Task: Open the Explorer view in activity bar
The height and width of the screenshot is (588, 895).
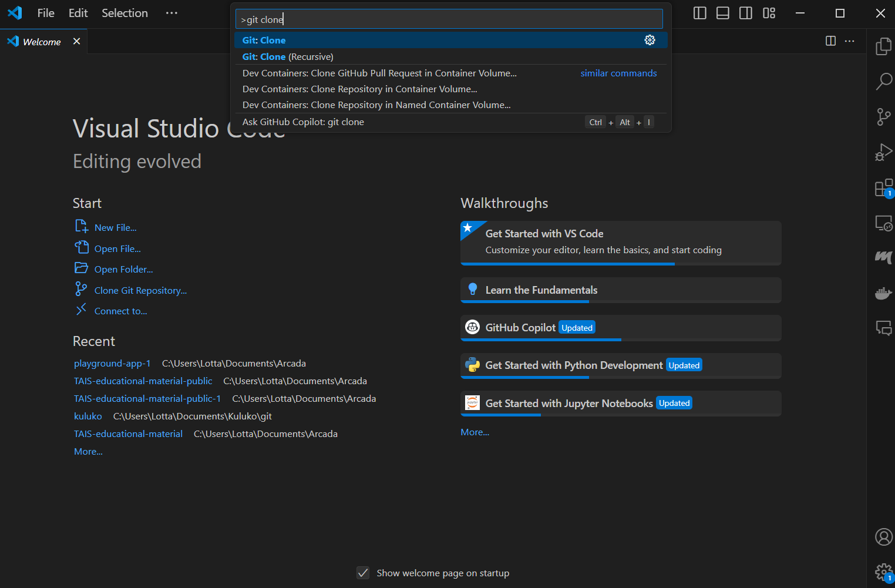Action: pos(883,46)
